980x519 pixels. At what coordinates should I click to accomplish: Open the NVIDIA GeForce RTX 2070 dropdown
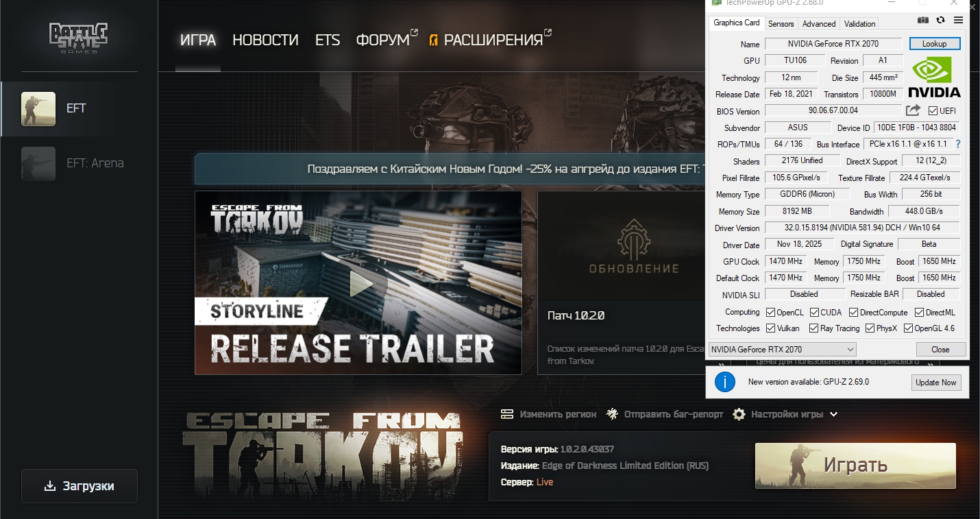[x=782, y=350]
